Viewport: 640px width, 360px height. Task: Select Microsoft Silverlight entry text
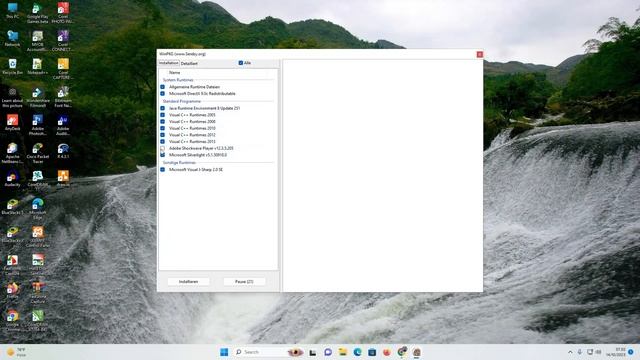tap(198, 155)
